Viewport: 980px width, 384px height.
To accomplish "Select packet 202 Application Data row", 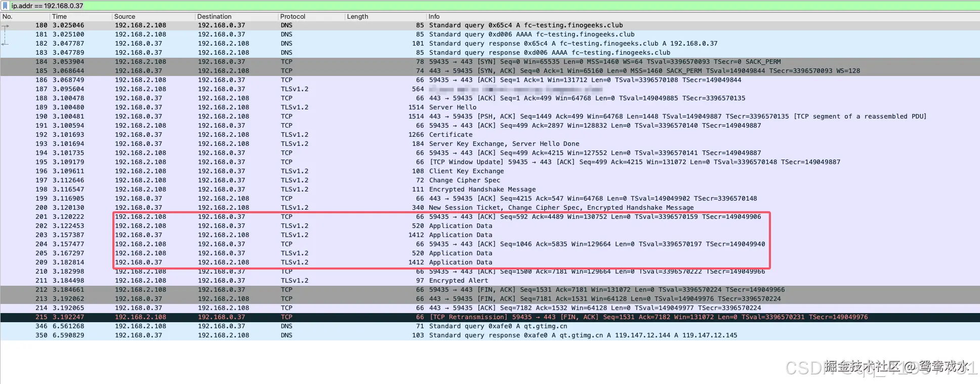I will click(490, 226).
